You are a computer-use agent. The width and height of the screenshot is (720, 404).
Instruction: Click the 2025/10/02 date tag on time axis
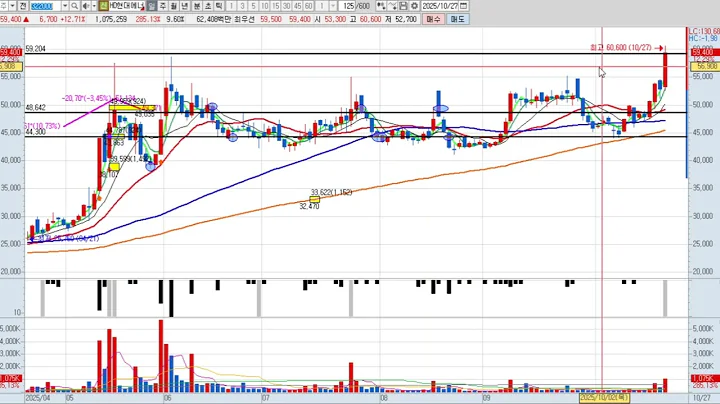[x=604, y=398]
